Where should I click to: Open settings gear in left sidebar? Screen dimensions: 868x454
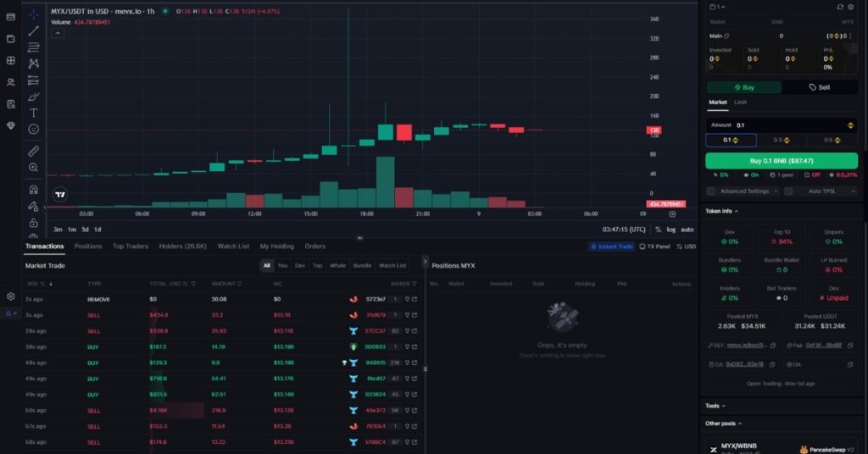(x=10, y=297)
